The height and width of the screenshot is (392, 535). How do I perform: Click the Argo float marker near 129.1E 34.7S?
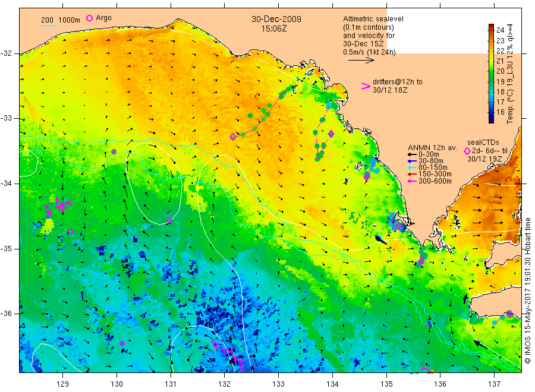pyautogui.click(x=70, y=232)
